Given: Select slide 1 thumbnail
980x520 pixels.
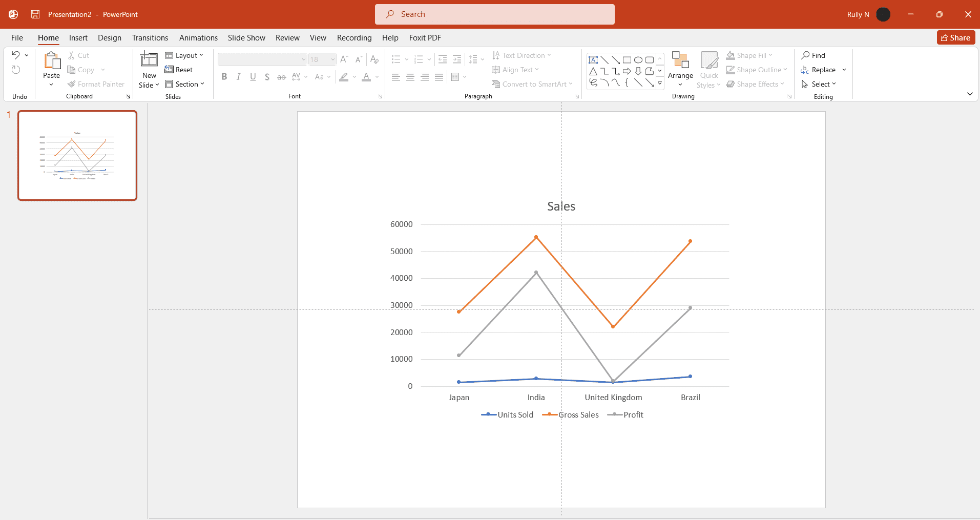Looking at the screenshot, I should 77,155.
